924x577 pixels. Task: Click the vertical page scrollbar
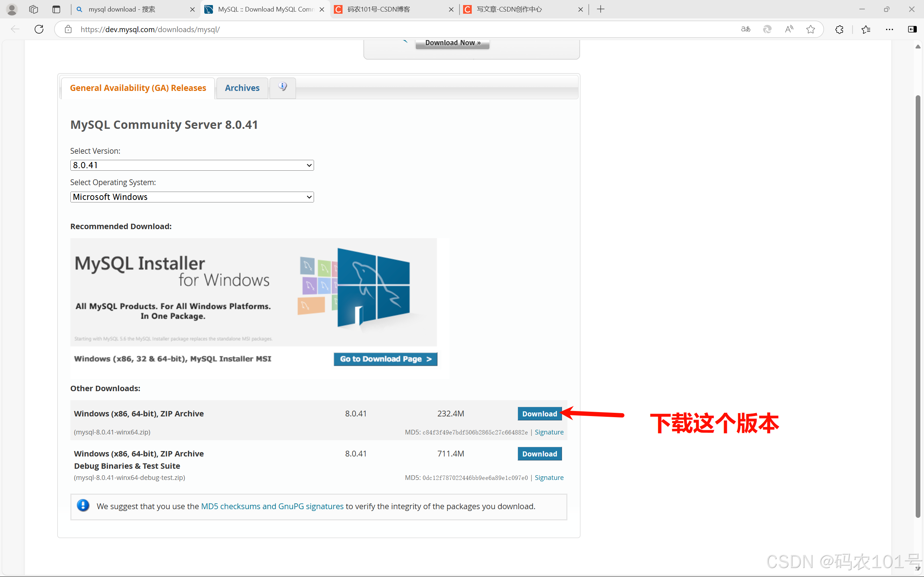pyautogui.click(x=918, y=305)
